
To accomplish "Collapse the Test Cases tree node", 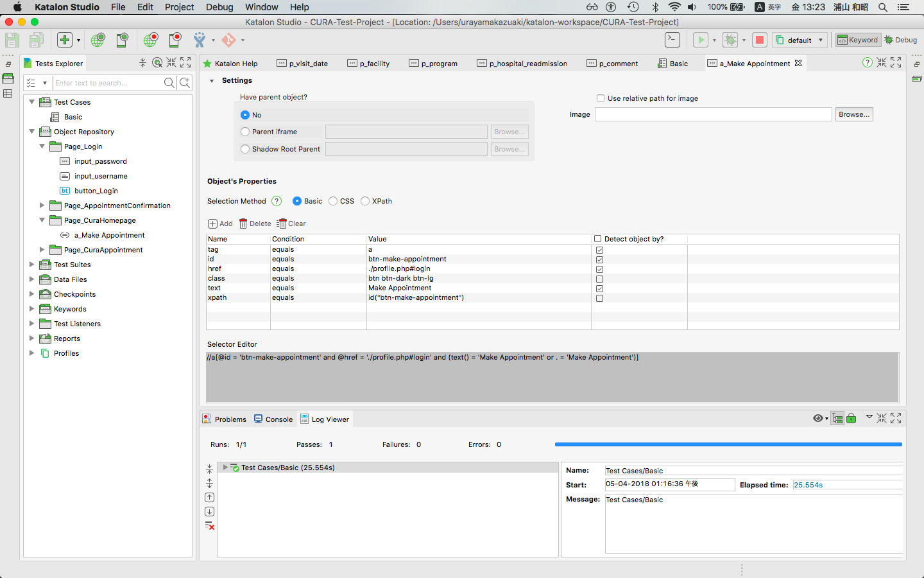I will [32, 102].
